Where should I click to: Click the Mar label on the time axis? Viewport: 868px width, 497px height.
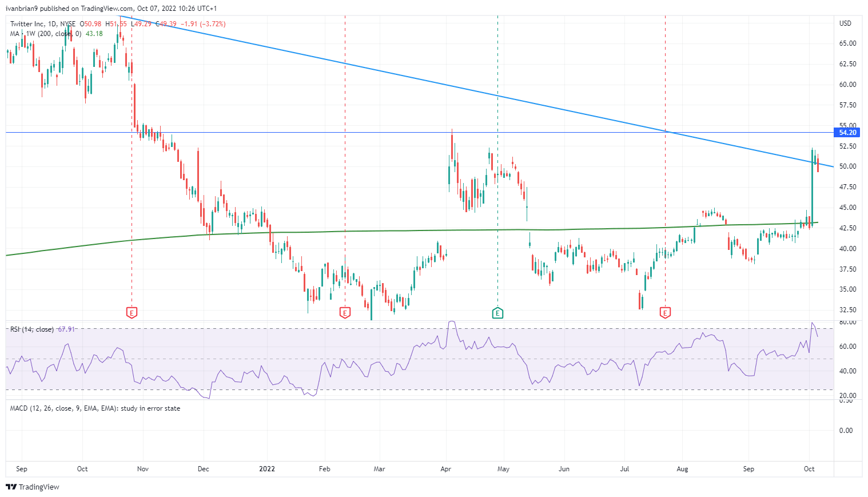coord(379,469)
